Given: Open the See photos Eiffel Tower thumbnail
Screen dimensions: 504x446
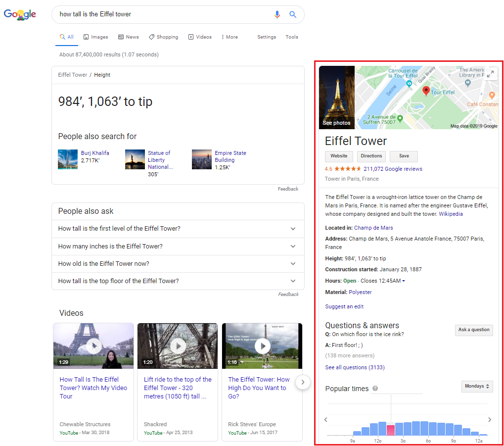Looking at the screenshot, I should pos(337,98).
